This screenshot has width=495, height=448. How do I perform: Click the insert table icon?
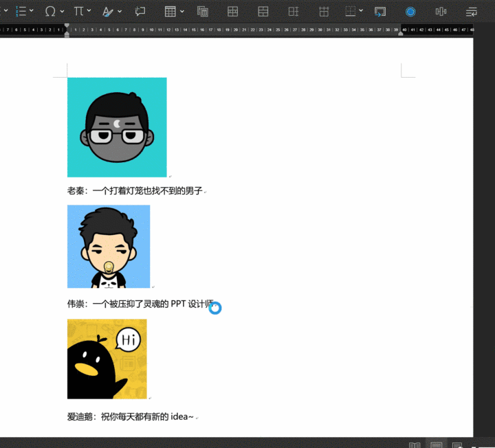170,12
